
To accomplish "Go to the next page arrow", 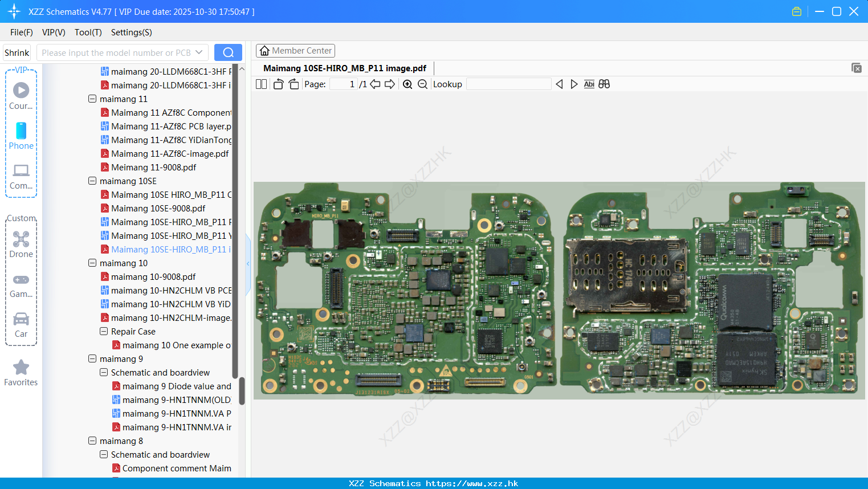I will [390, 84].
